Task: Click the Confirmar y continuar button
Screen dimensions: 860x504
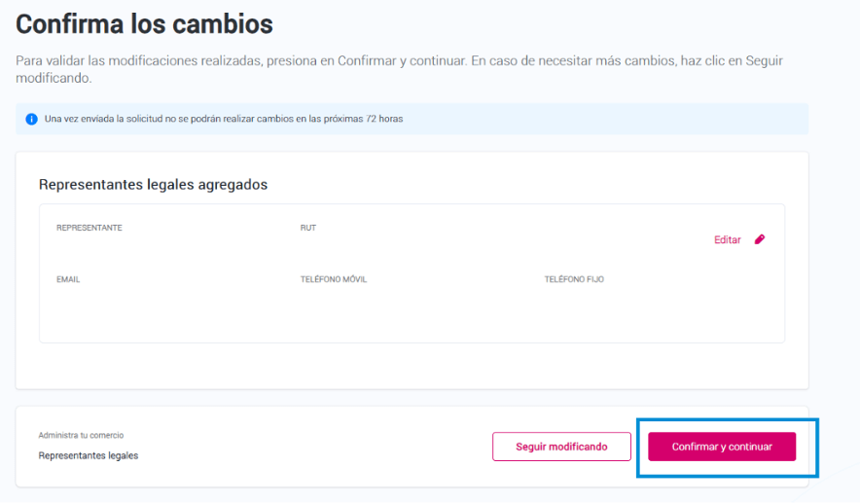Action: [722, 447]
